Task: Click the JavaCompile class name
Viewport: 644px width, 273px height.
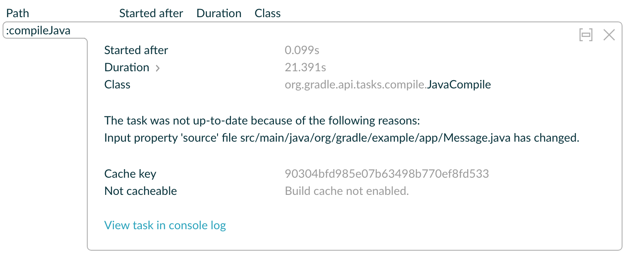Action: [x=458, y=84]
